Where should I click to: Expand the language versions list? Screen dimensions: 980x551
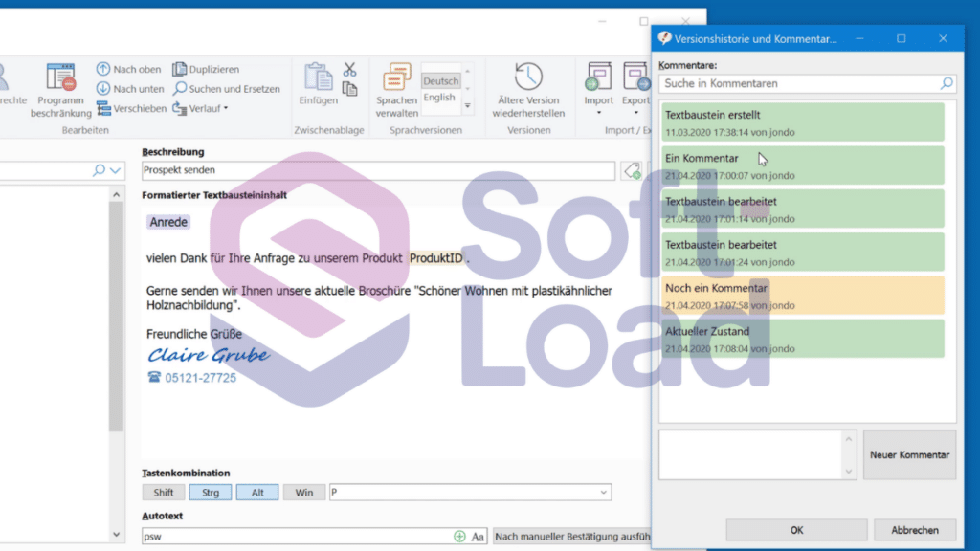point(467,106)
